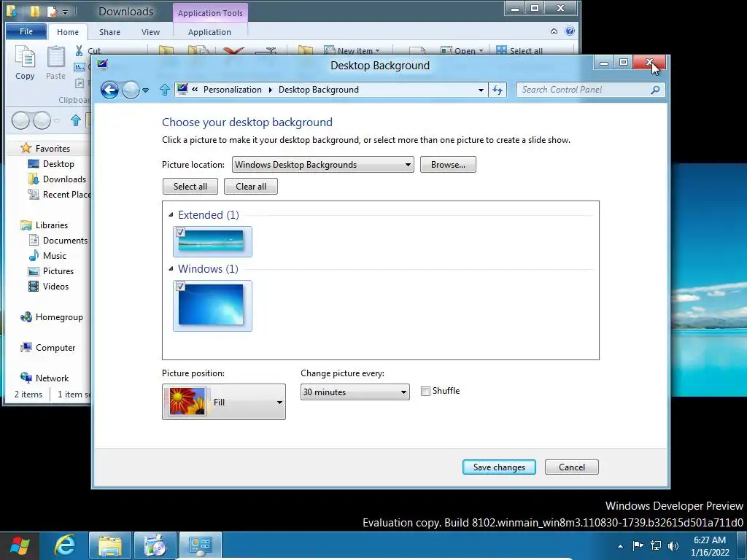The image size is (747, 560).
Task: Click Save changes button
Action: pyautogui.click(x=499, y=467)
